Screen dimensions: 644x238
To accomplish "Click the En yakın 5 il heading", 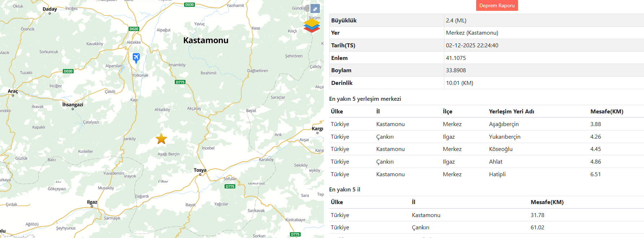I will (344, 190).
